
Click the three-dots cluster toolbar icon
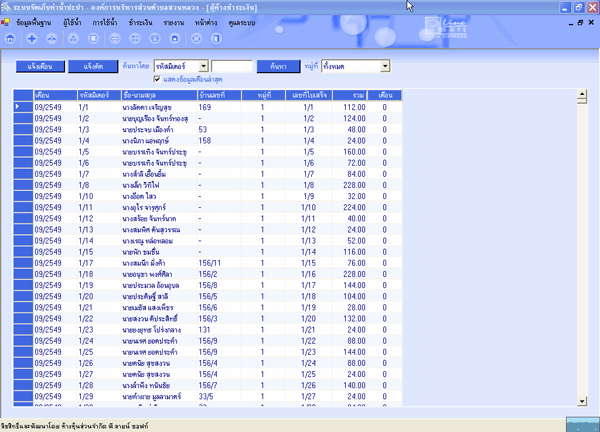tap(73, 38)
